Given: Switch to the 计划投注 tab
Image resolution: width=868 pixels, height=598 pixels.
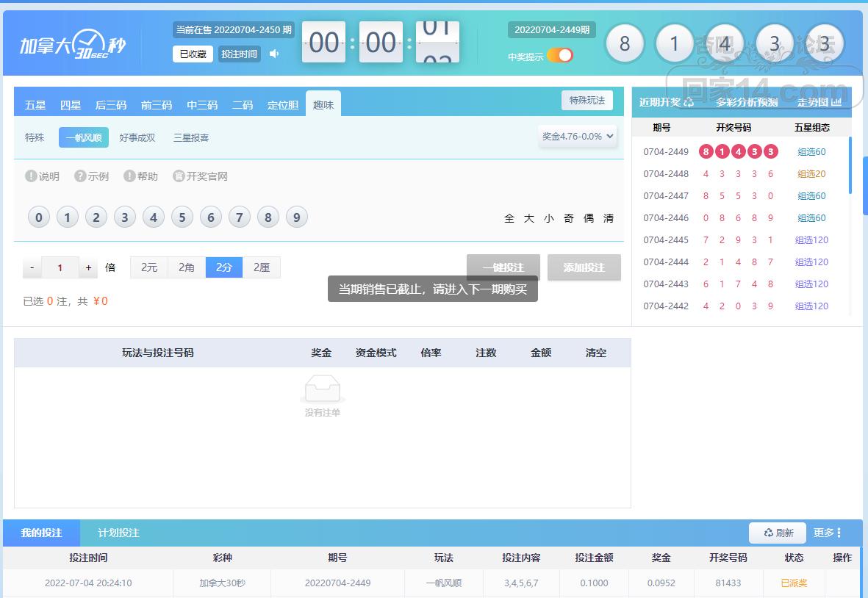Looking at the screenshot, I should [118, 533].
